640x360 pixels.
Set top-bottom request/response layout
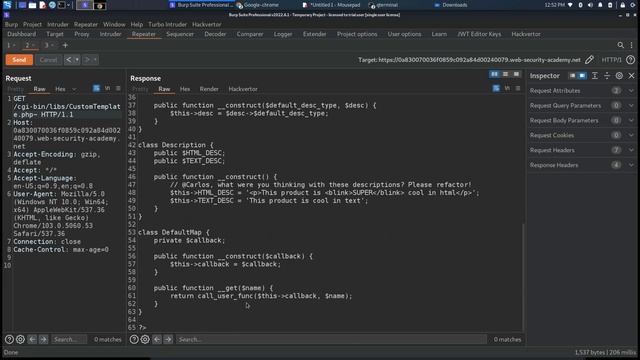(505, 74)
